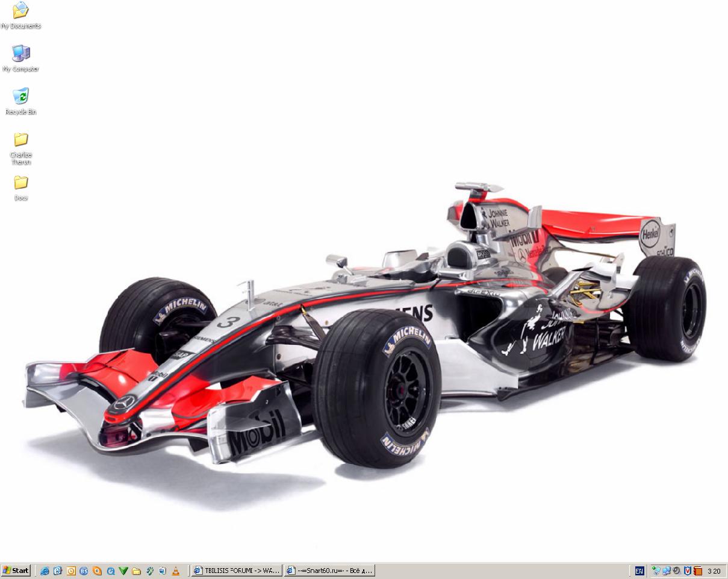Launch VLC from the orange cone icon
The width and height of the screenshot is (728, 579).
point(176,571)
